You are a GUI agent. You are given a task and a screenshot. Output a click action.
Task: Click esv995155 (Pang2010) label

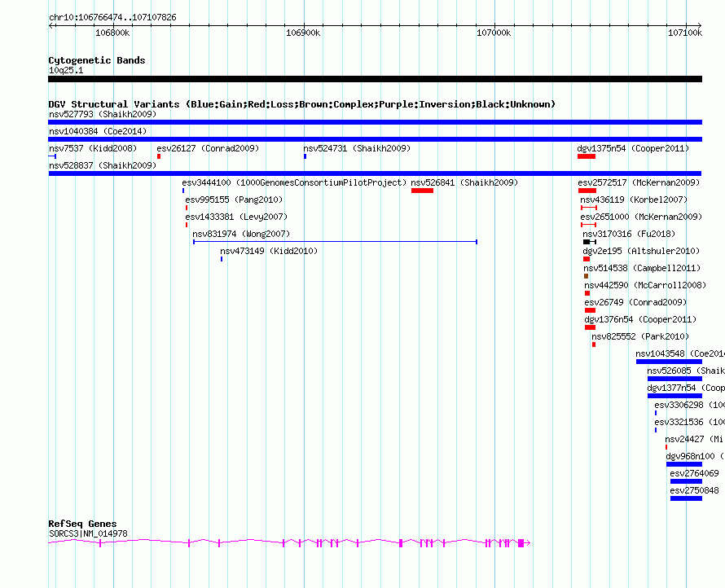[x=234, y=200]
